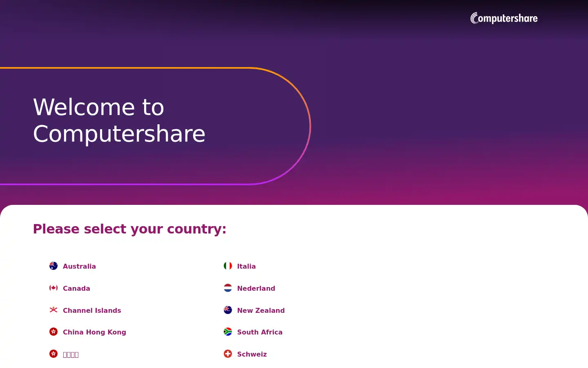
Task: Open the Channel Islands link
Action: click(x=92, y=310)
